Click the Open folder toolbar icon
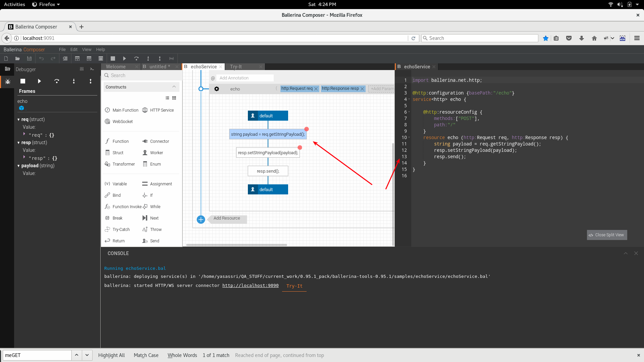The width and height of the screenshot is (644, 362). click(17, 58)
